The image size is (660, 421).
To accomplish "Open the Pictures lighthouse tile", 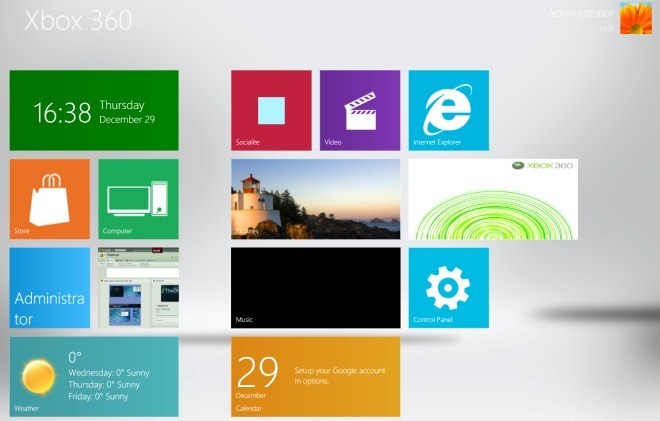I will (x=316, y=199).
